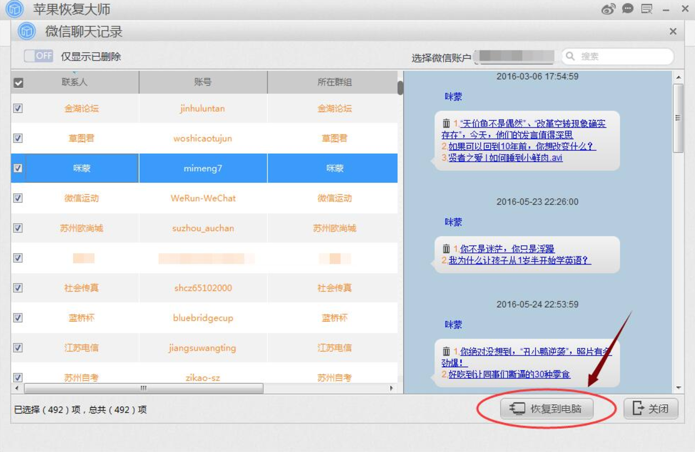Viewport: 695px width, 452px height.
Task: Close the 微信聊天记录 panel with X
Action: tap(673, 31)
